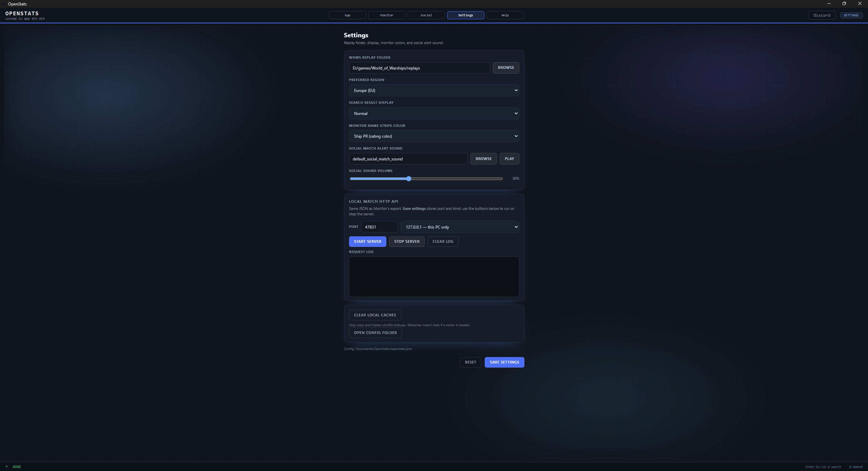Switch to the Monitor tab

pyautogui.click(x=386, y=15)
